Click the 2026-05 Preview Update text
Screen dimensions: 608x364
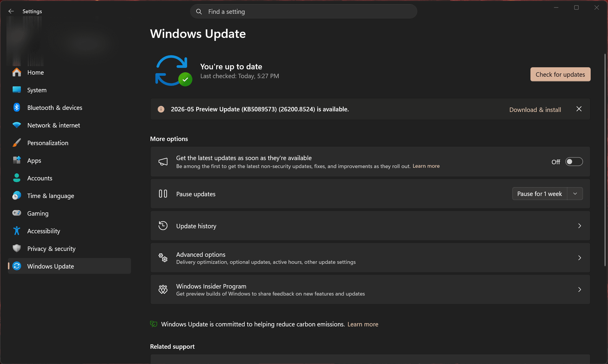260,109
